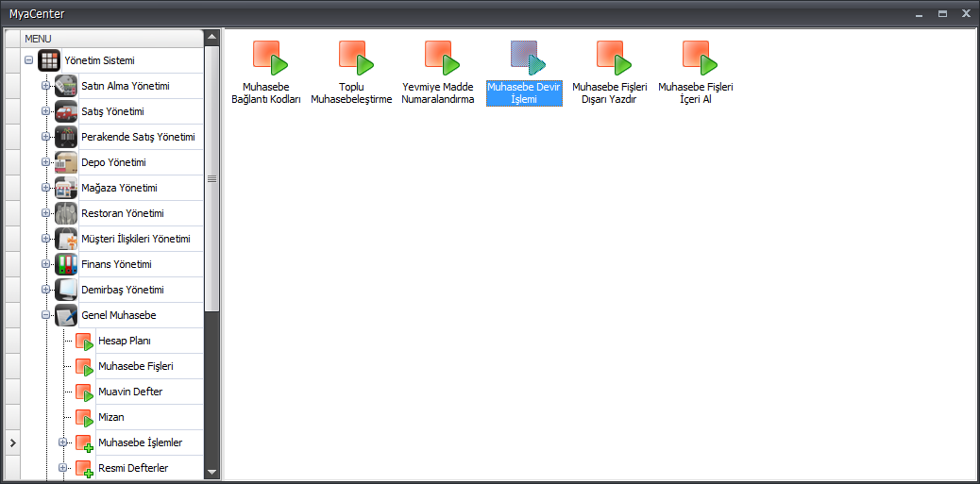Click the Mizan tree icon
This screenshot has width=980, height=484.
click(x=84, y=418)
